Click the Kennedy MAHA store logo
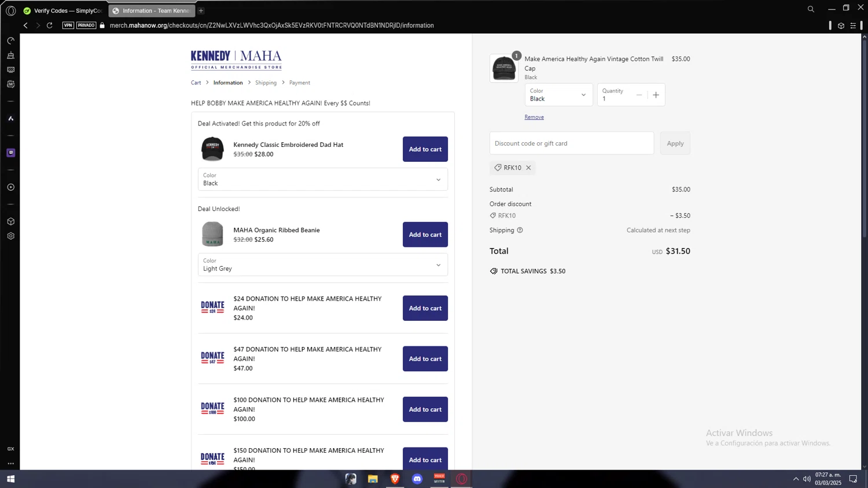Image resolution: width=868 pixels, height=488 pixels. [236, 60]
